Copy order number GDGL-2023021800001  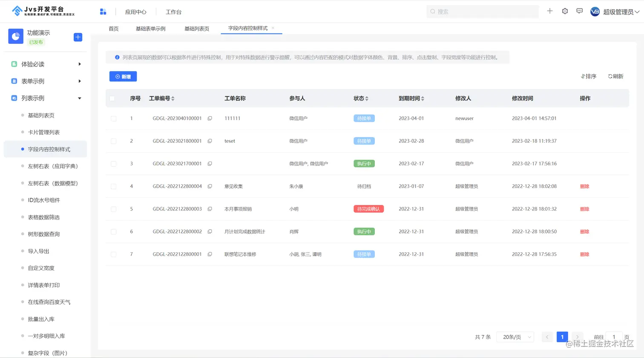(x=210, y=141)
